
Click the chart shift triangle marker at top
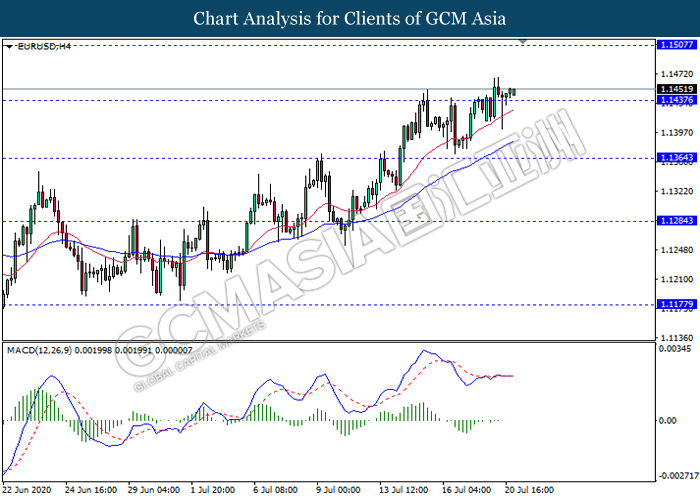tap(523, 42)
